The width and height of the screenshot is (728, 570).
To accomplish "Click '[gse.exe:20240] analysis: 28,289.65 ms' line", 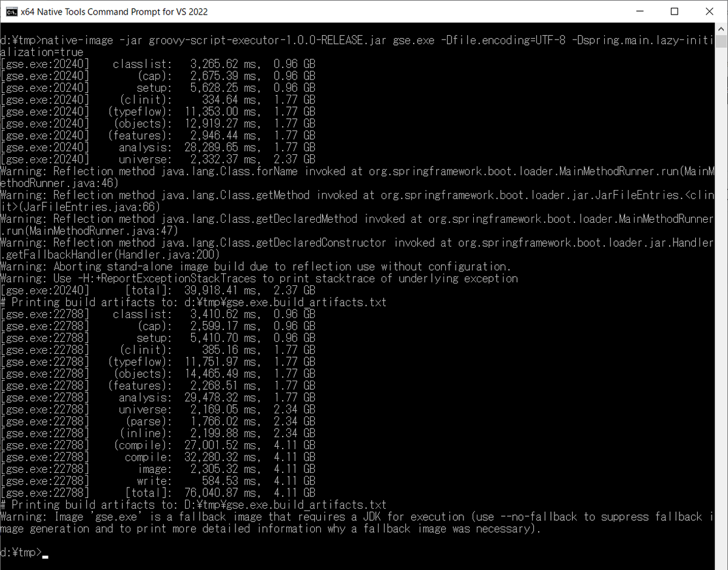I will tap(158, 148).
